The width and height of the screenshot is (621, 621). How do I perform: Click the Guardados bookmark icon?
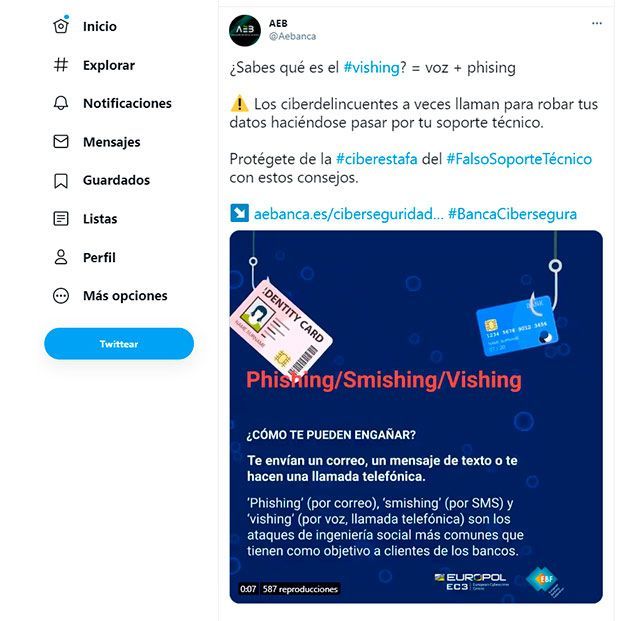[61, 180]
